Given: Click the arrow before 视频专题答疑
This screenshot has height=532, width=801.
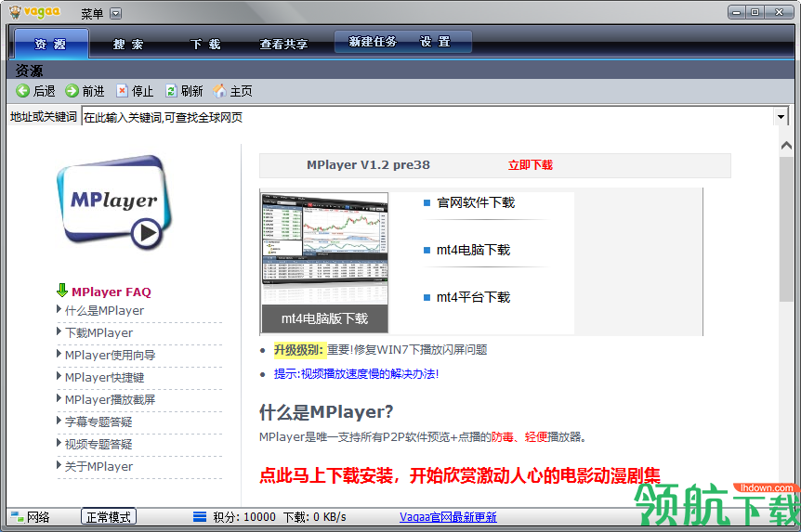Looking at the screenshot, I should [59, 443].
